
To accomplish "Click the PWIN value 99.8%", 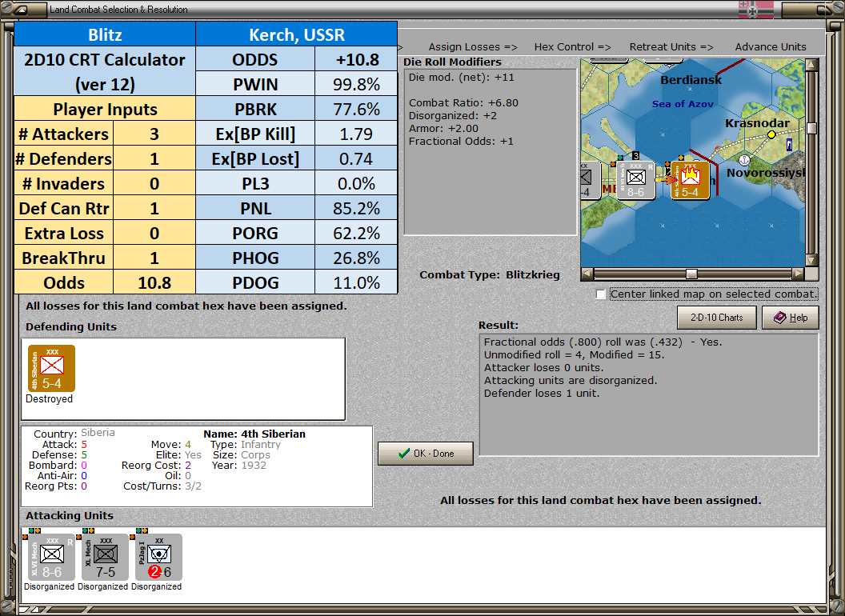I will [x=356, y=84].
